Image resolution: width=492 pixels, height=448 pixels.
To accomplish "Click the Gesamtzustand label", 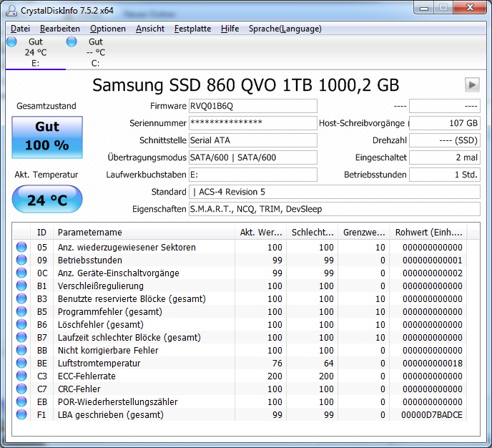I will [x=46, y=106].
